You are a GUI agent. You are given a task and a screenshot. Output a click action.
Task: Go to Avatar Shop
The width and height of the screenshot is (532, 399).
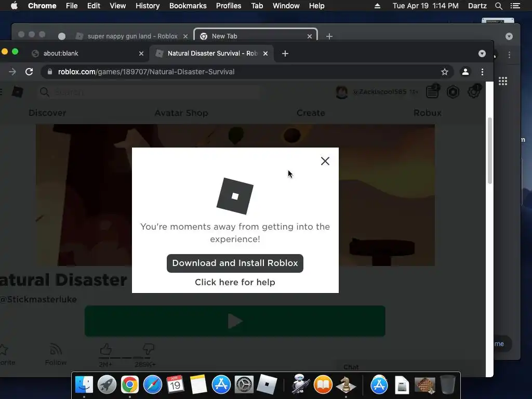pyautogui.click(x=181, y=113)
